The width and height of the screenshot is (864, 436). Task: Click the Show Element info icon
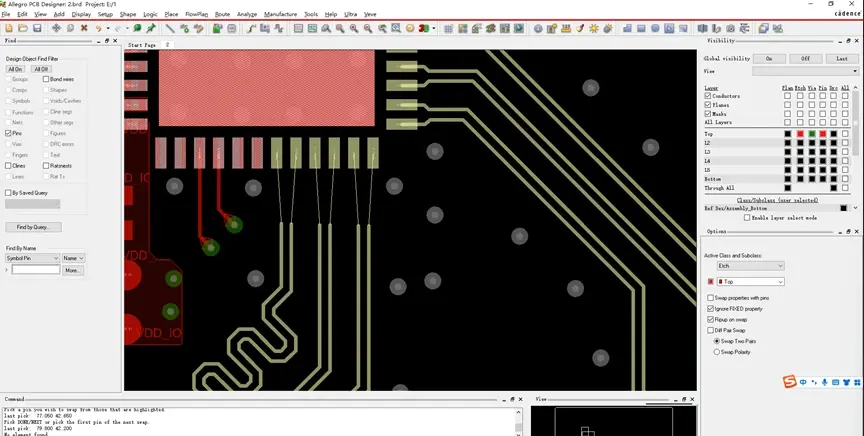pos(538,28)
